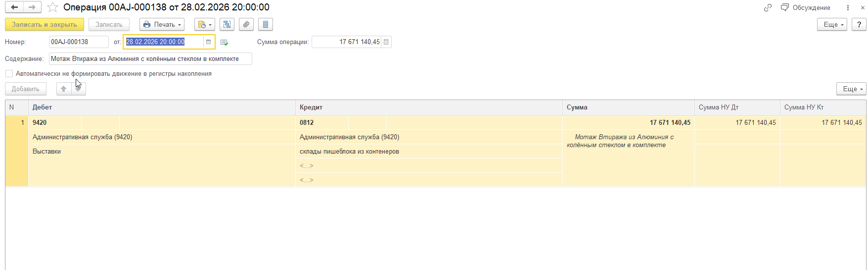The image size is (868, 270).
Task: Go back with the left arrow
Action: point(14,7)
